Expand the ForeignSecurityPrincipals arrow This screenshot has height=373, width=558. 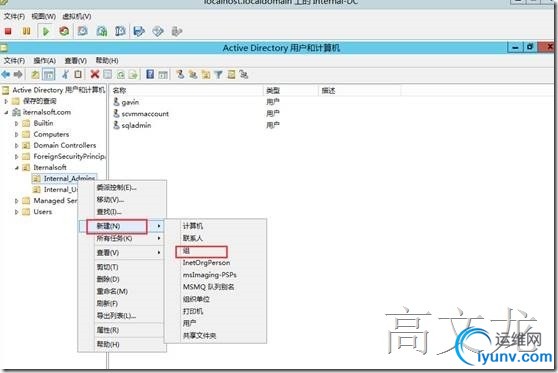pos(16,157)
